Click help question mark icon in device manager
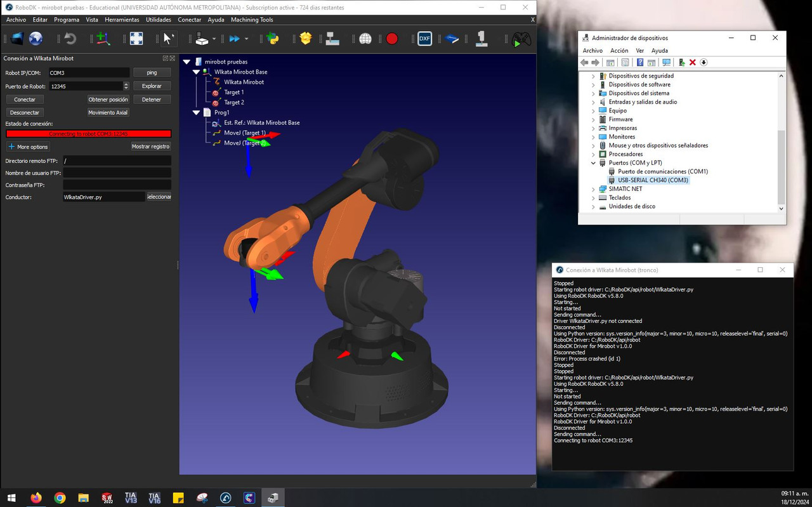Image resolution: width=812 pixels, height=507 pixels. (x=640, y=62)
